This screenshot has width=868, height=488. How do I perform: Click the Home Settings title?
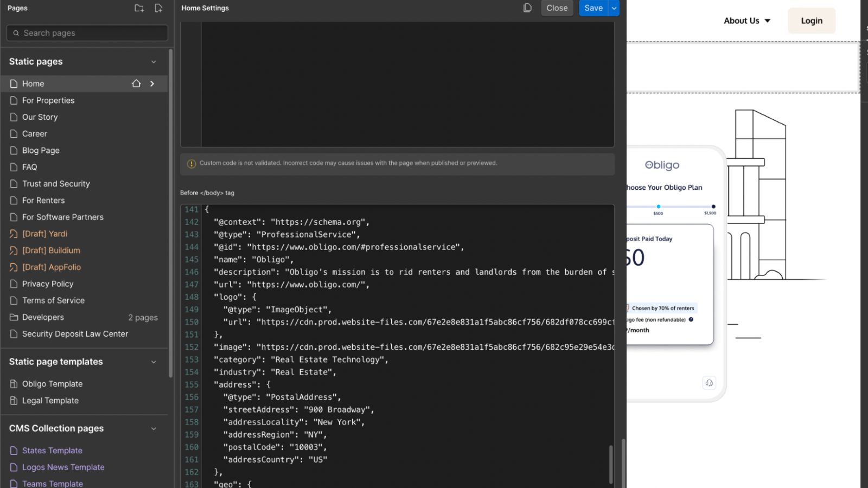click(205, 8)
